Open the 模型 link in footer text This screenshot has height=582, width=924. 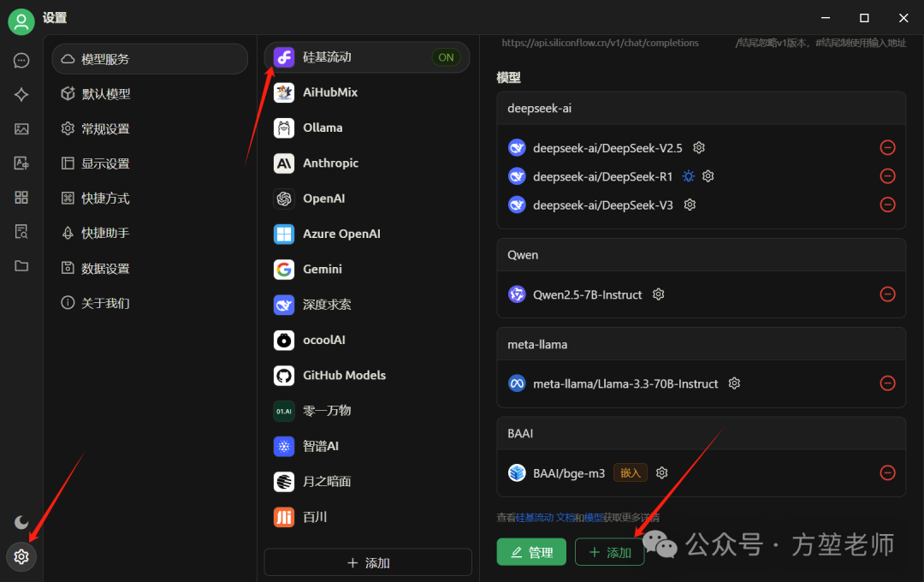point(594,517)
